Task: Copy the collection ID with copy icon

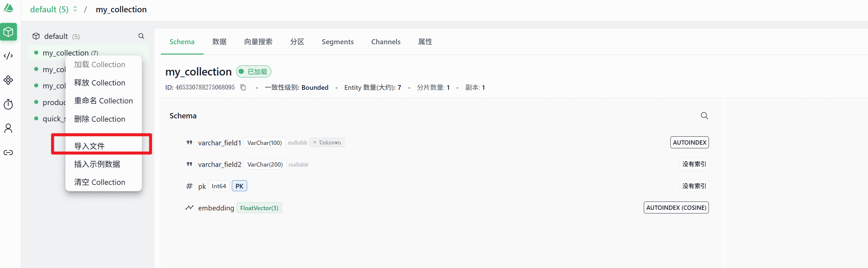Action: 243,87
